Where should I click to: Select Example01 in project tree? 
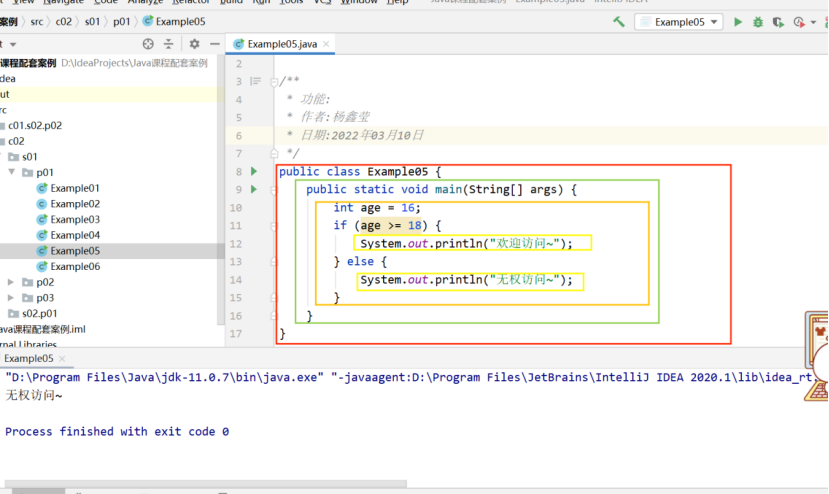click(x=75, y=188)
